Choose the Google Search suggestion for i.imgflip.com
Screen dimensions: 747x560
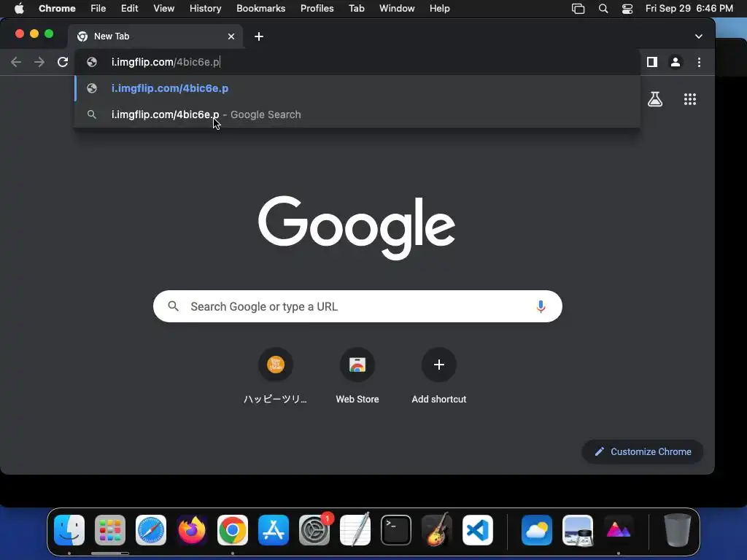[357, 114]
